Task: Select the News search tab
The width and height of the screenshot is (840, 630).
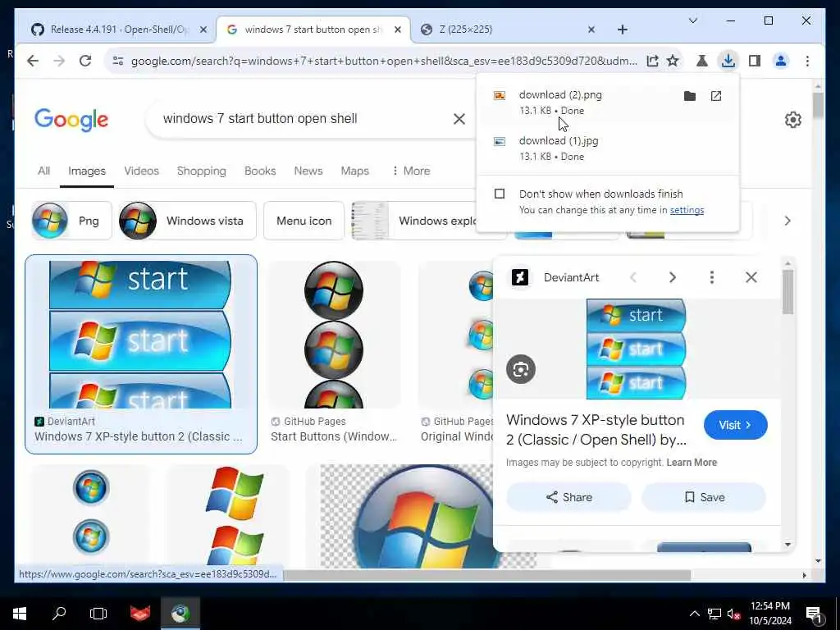Action: tap(308, 171)
